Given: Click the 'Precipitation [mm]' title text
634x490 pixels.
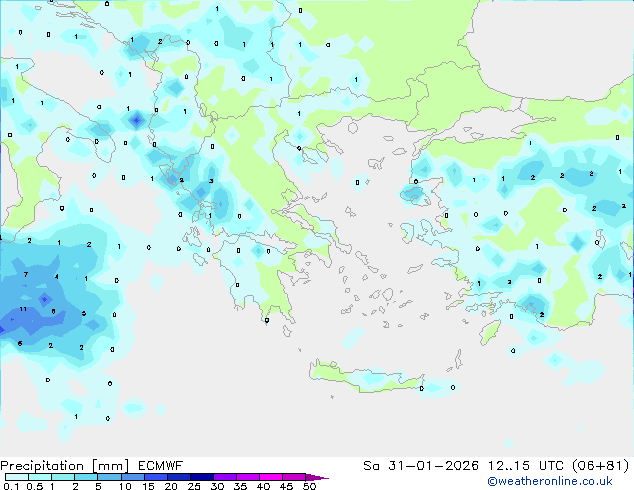Looking at the screenshot, I should click(64, 466).
